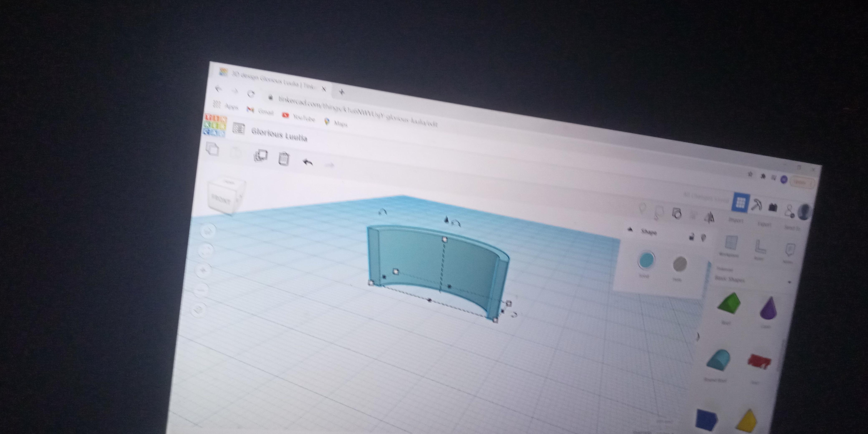The width and height of the screenshot is (868, 434).
Task: Collapse the Shape panel arrow
Action: (630, 230)
